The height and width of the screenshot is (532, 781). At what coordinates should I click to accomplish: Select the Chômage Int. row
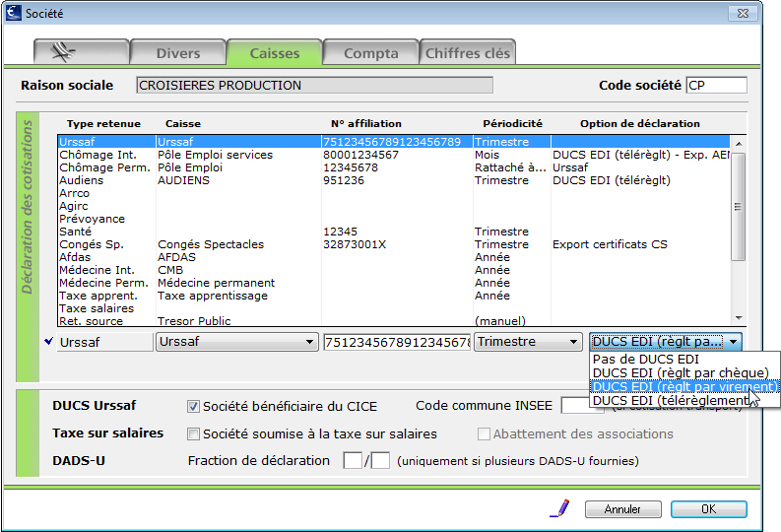pyautogui.click(x=394, y=155)
